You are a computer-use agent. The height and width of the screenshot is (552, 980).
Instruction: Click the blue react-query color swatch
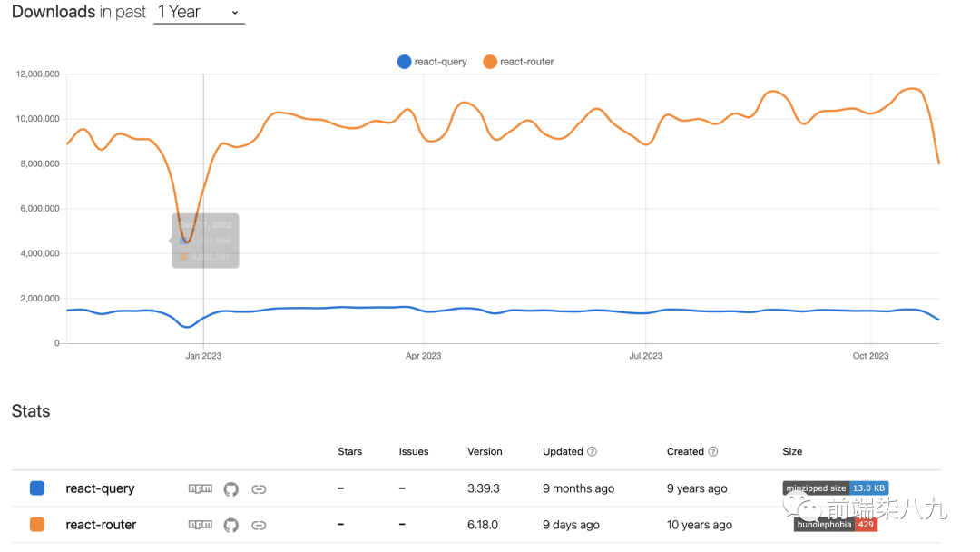click(37, 488)
